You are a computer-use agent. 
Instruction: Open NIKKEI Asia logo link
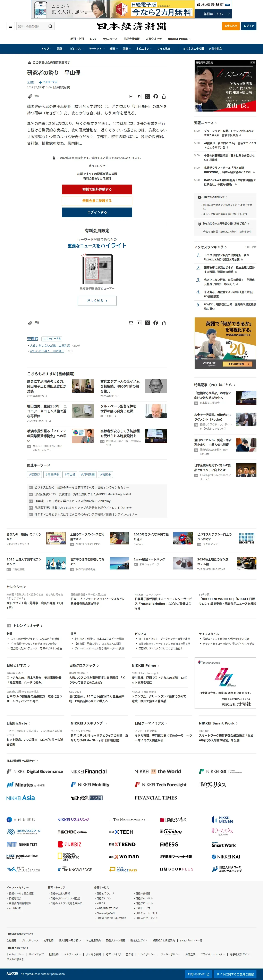point(20,798)
